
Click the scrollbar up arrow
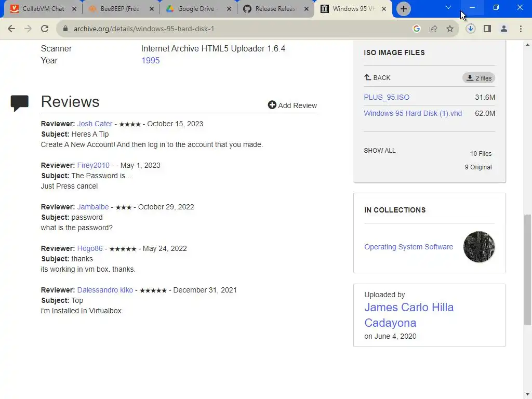[x=528, y=45]
